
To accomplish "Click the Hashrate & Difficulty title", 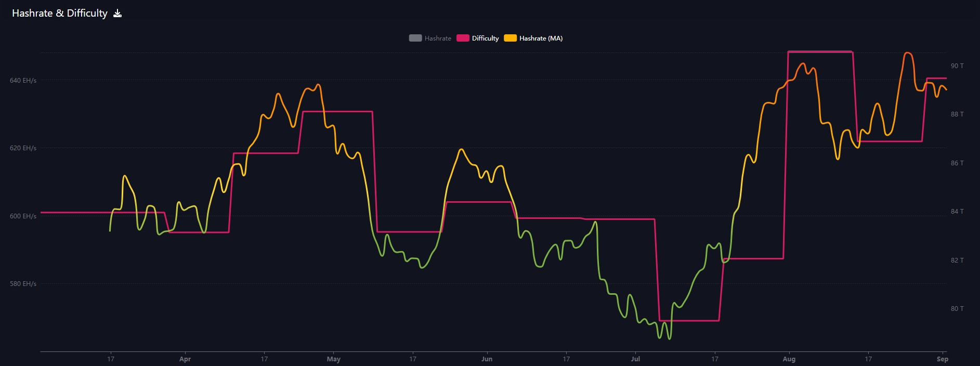I will tap(60, 14).
